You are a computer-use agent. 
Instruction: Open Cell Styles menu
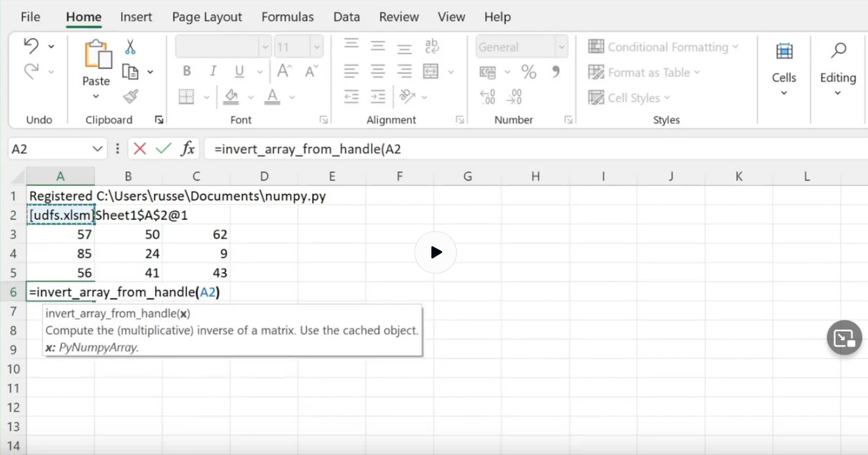click(629, 98)
